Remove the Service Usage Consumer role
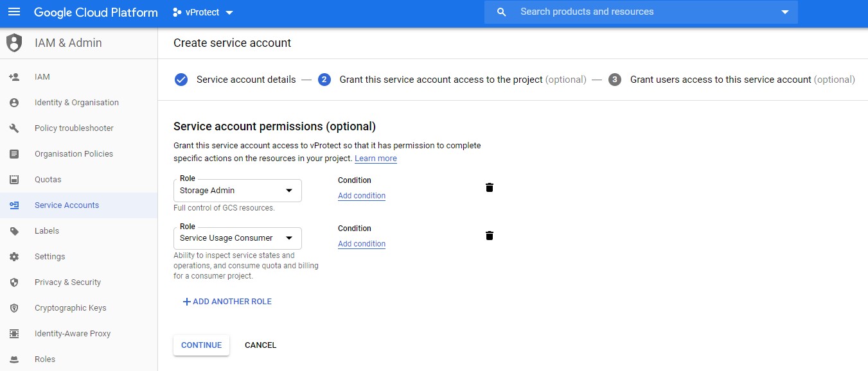The image size is (868, 371). (489, 236)
